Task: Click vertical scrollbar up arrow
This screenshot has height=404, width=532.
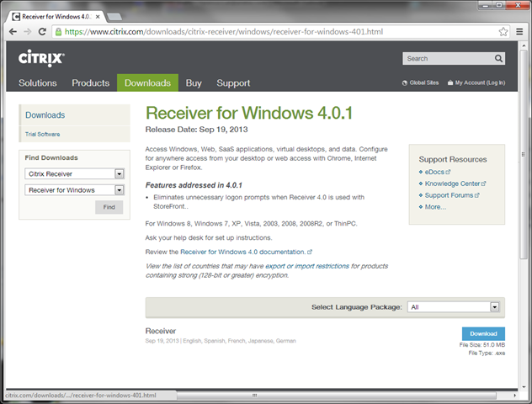Action: coord(524,45)
